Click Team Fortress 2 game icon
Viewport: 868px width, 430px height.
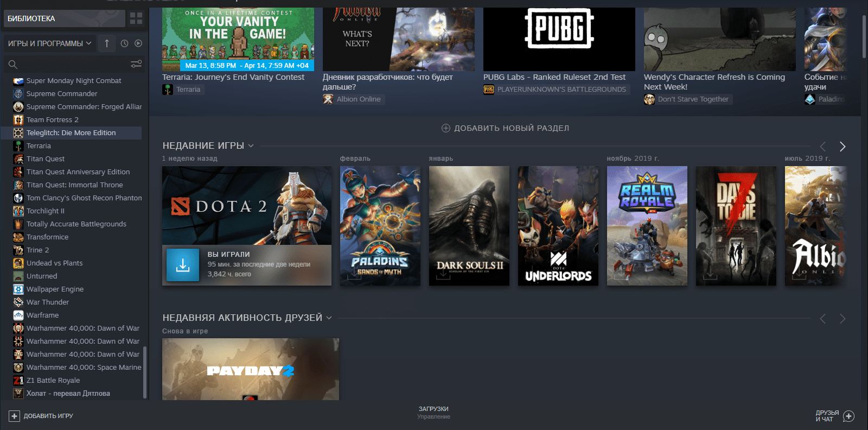pos(18,119)
